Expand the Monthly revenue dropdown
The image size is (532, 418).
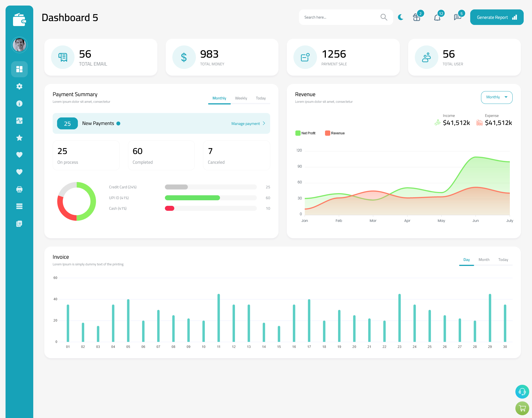[x=496, y=97]
